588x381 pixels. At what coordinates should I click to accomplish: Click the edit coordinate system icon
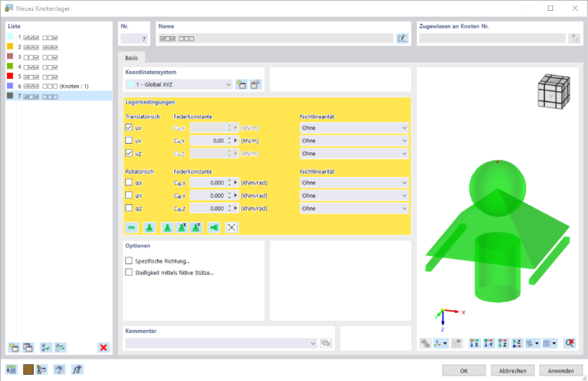(x=255, y=84)
